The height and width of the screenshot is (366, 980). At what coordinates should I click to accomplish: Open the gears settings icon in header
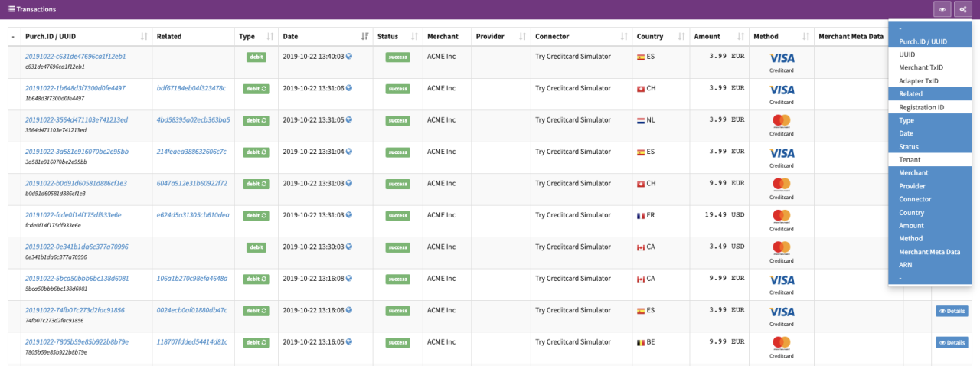pyautogui.click(x=962, y=9)
